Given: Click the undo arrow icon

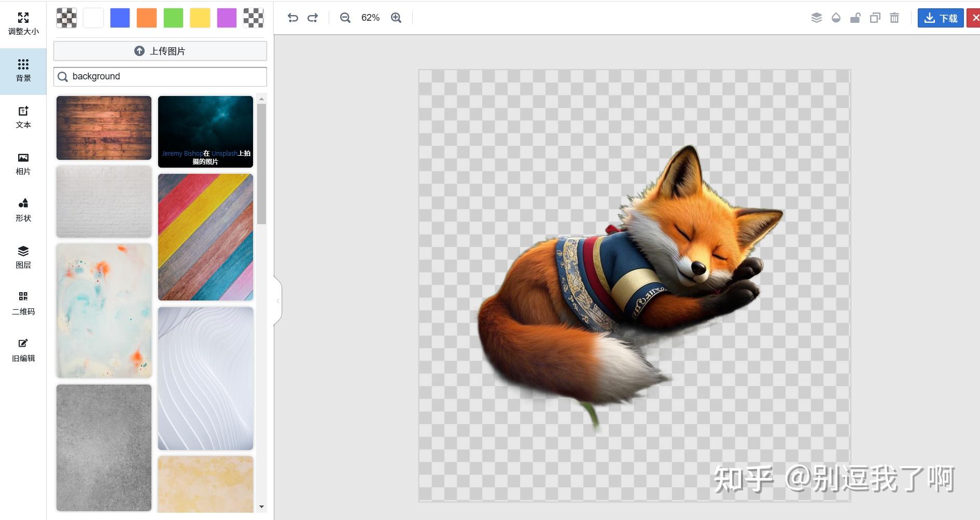Looking at the screenshot, I should click(292, 18).
